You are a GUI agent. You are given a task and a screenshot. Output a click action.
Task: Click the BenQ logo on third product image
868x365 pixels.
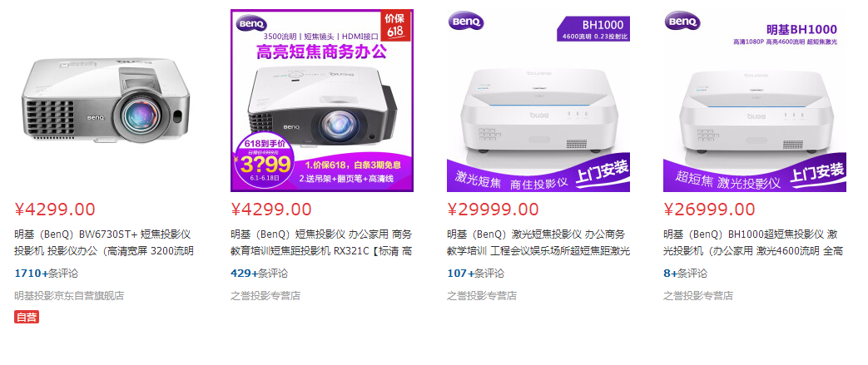click(466, 21)
